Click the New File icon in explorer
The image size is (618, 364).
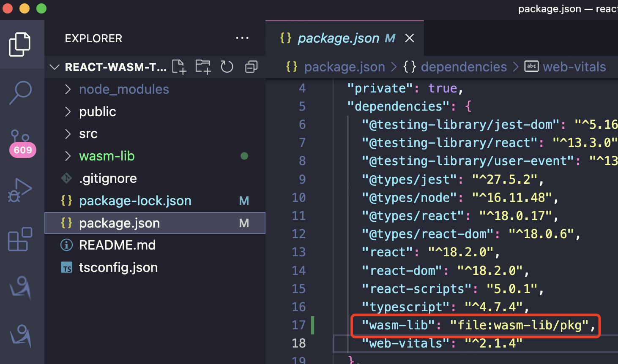click(x=179, y=67)
